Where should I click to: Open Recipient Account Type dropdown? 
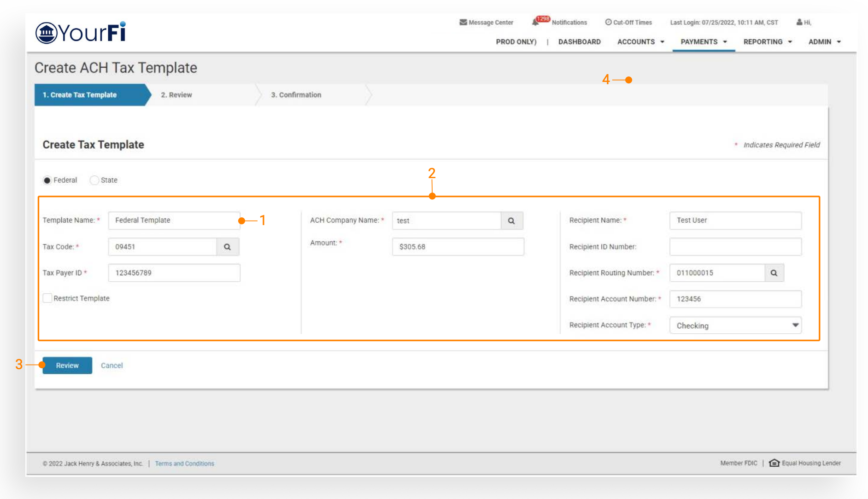click(x=735, y=325)
